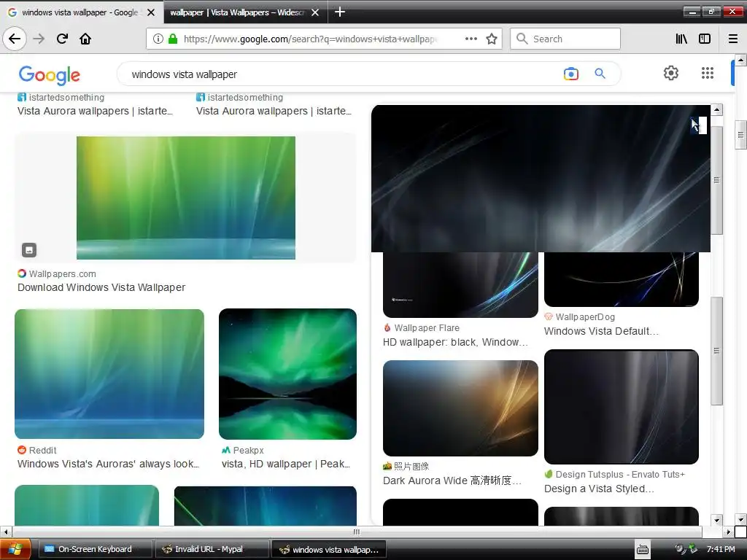Close the 'Vista Wallpapers – Widescreen' tab

(x=315, y=12)
